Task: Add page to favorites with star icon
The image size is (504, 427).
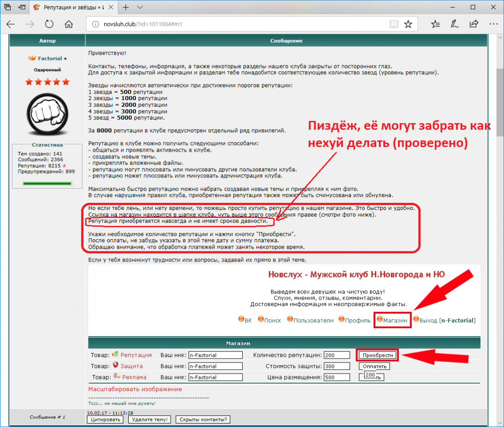Action: click(x=408, y=24)
